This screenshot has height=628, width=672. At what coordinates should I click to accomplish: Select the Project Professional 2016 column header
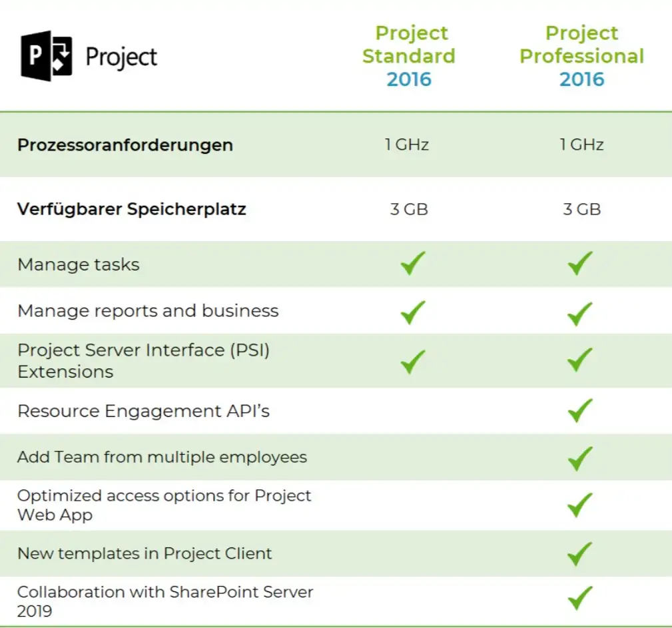coord(581,56)
